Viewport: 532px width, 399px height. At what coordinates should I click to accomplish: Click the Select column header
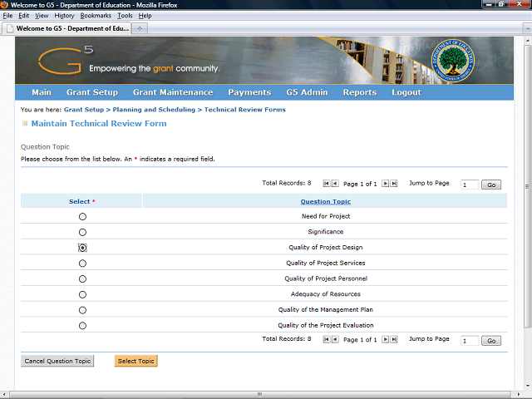pos(81,201)
